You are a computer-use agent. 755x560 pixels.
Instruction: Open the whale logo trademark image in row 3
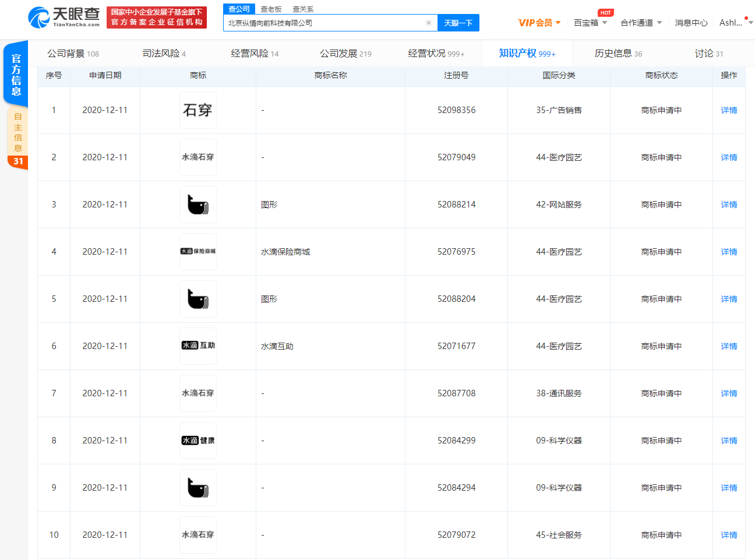197,205
